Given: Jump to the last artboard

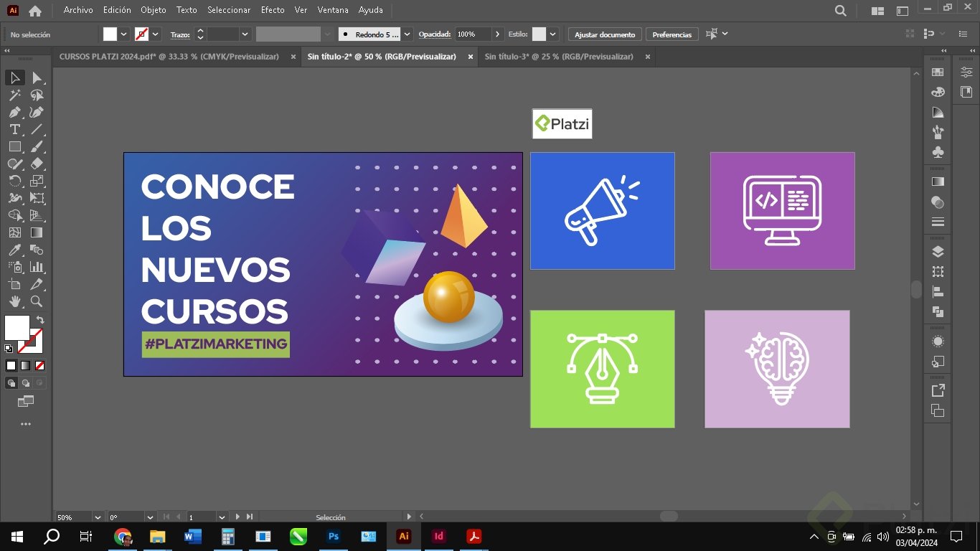Looking at the screenshot, I should coord(250,517).
